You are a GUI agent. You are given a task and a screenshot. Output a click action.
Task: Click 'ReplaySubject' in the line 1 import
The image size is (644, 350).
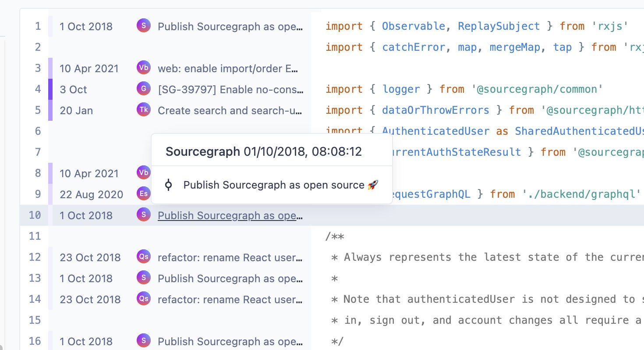pyautogui.click(x=499, y=26)
